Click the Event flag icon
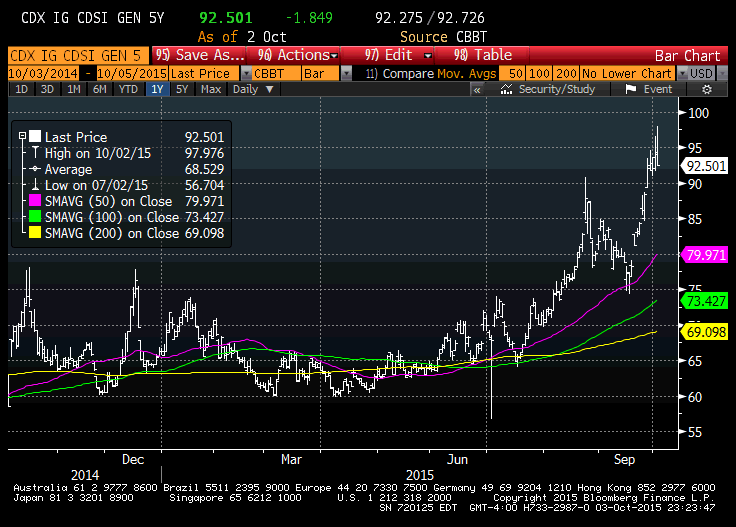This screenshot has width=736, height=527. coord(631,89)
